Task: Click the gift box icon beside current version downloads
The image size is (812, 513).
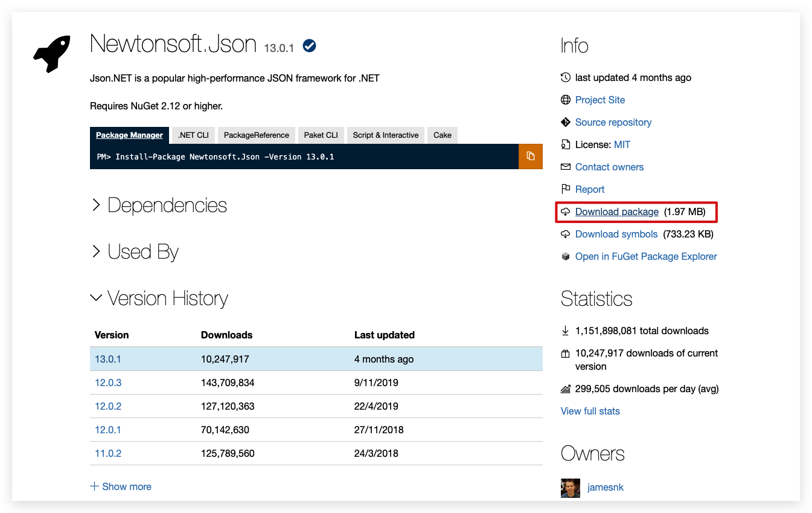Action: click(x=566, y=353)
